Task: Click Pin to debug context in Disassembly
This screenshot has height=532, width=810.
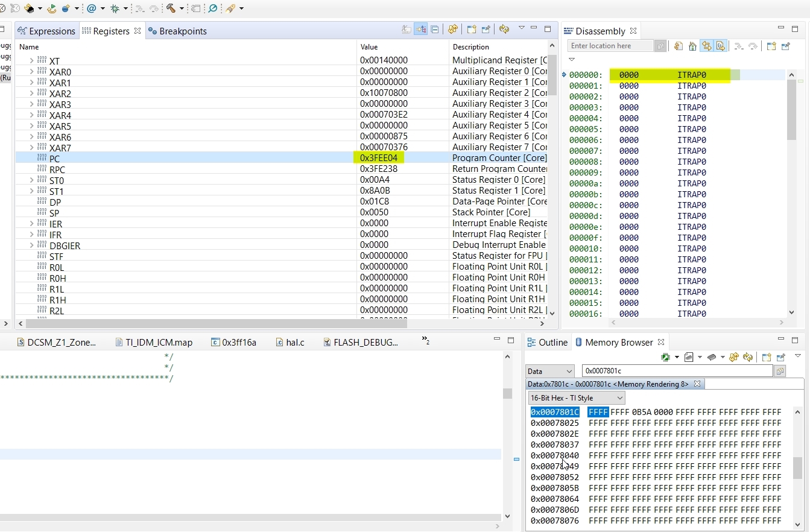Action: pos(786,46)
